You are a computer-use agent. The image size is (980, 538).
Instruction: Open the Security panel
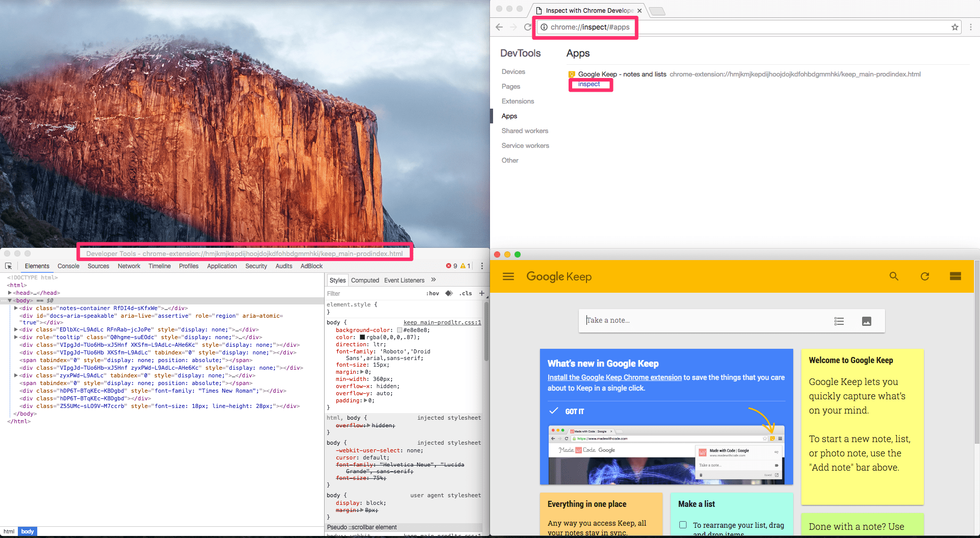tap(256, 266)
